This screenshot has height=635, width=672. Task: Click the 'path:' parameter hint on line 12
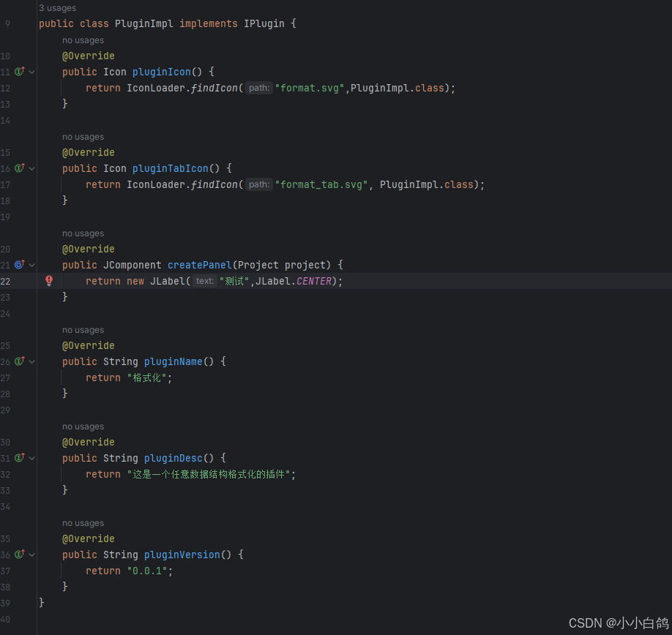[x=259, y=88]
